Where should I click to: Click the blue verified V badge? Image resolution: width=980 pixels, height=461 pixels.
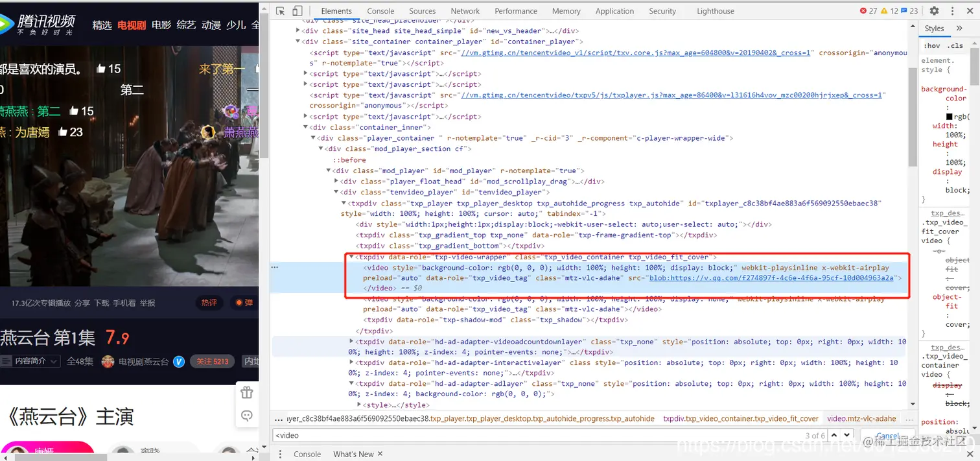(179, 361)
